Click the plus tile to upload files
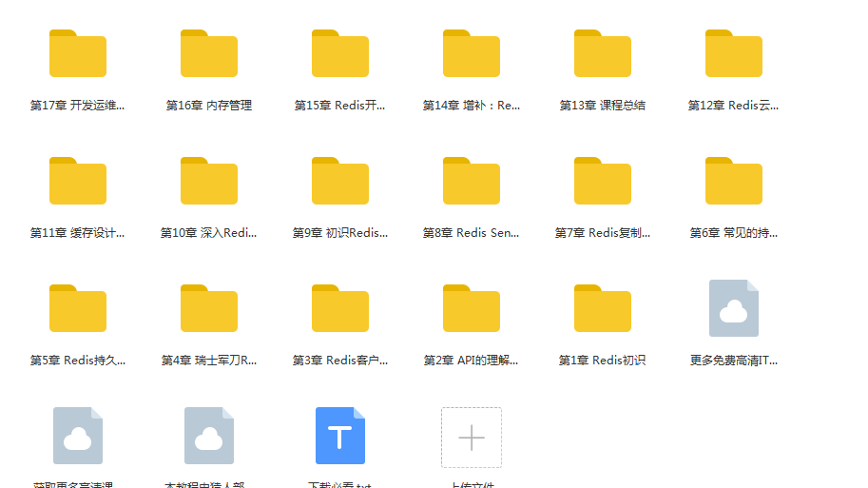The width and height of the screenshot is (868, 488). click(471, 438)
